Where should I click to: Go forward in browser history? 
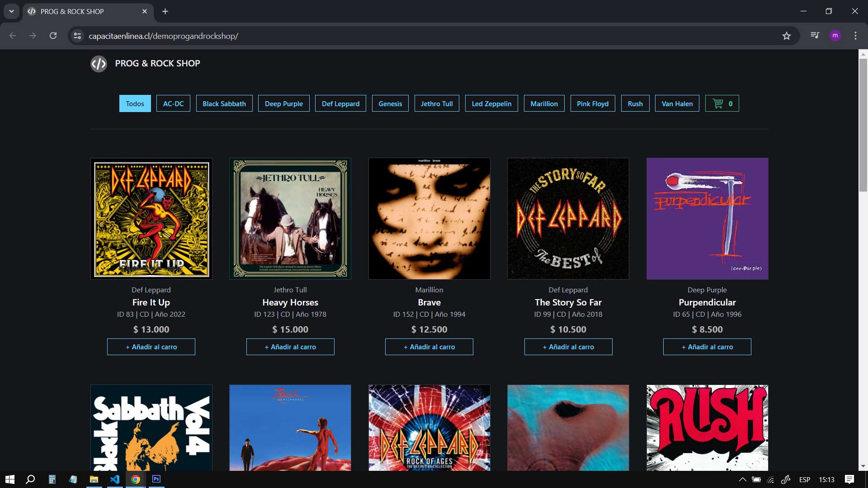point(33,36)
